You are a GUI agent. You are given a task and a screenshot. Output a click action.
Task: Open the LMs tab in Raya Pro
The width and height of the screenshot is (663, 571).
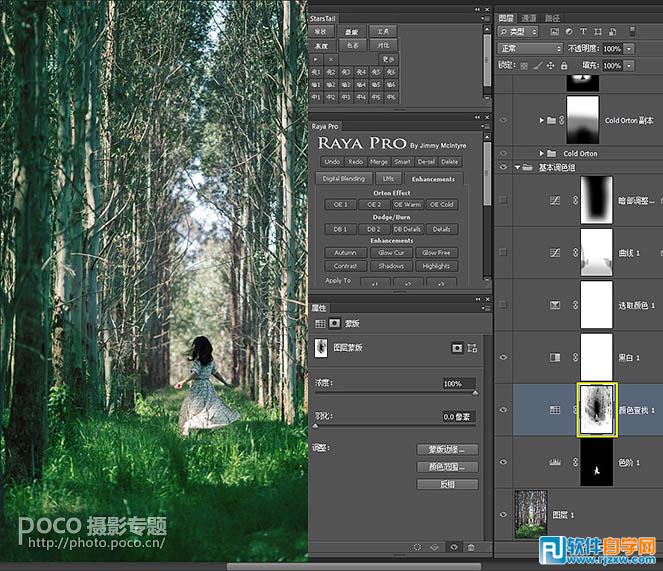(388, 178)
